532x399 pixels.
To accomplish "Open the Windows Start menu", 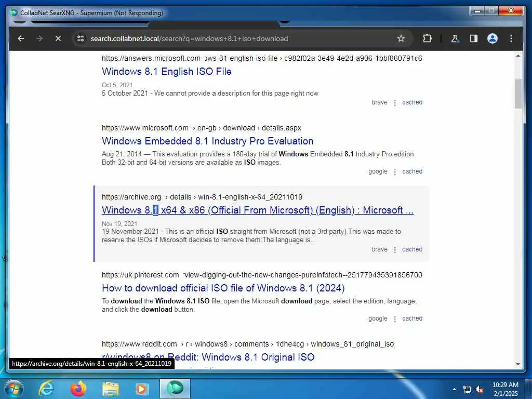I will (x=14, y=389).
